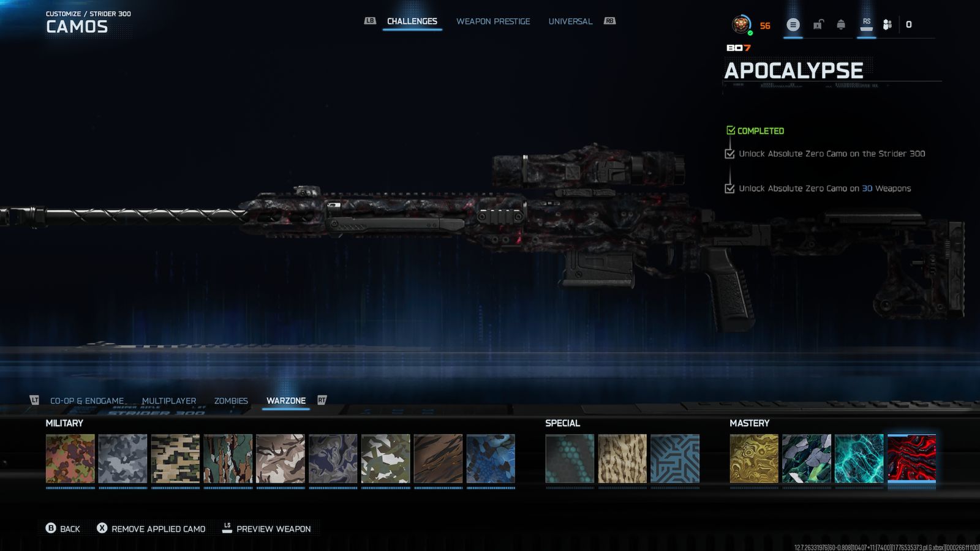Toggle checkbox for Absolute Zero on 30 Weapons
This screenshot has height=551, width=980.
729,189
